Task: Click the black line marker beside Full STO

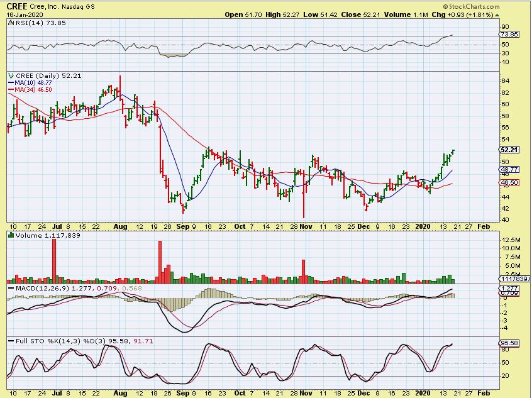Action: click(11, 341)
